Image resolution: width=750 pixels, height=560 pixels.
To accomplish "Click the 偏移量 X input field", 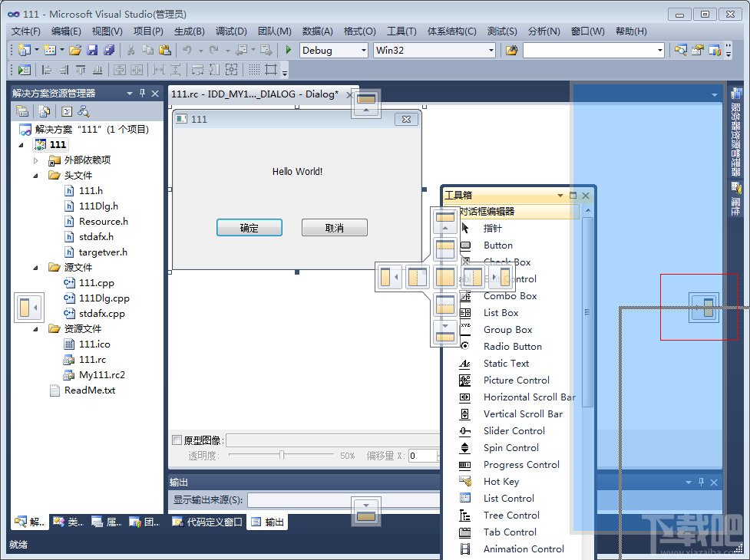I will pos(421,455).
